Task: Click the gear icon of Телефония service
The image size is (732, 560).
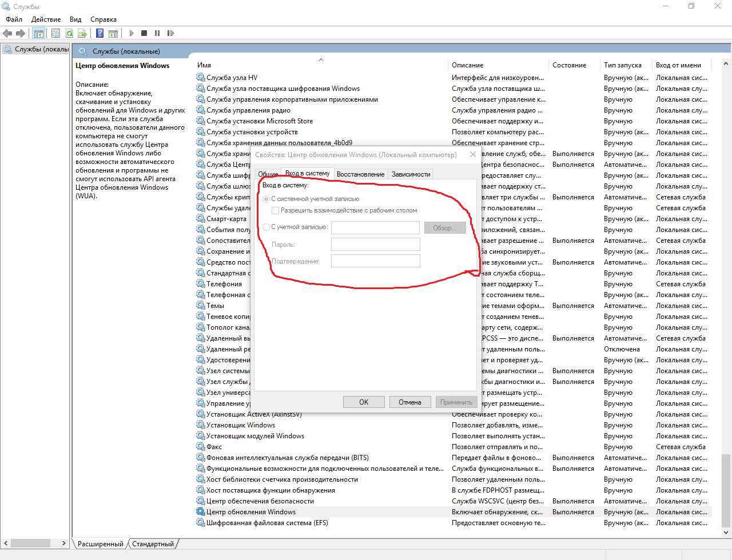Action: click(201, 283)
